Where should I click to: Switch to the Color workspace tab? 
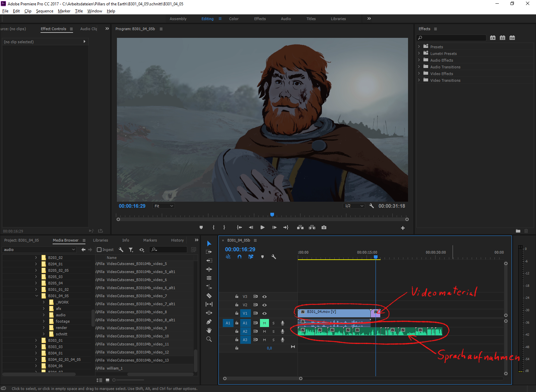click(x=234, y=19)
